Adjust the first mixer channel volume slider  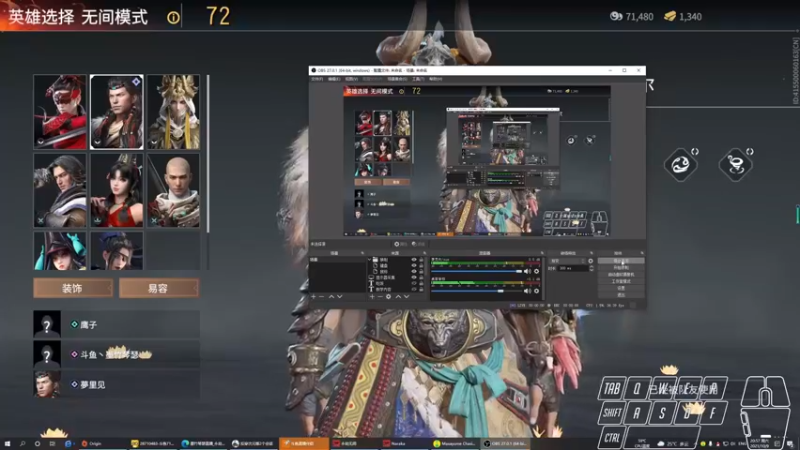[477, 271]
